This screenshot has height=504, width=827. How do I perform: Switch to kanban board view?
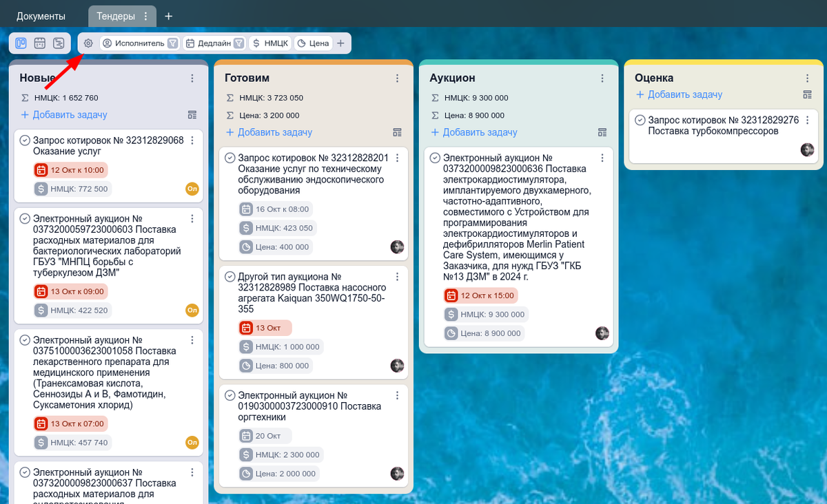(21, 43)
